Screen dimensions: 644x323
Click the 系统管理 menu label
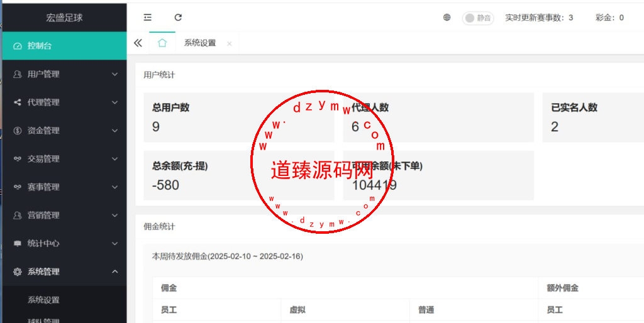click(43, 271)
